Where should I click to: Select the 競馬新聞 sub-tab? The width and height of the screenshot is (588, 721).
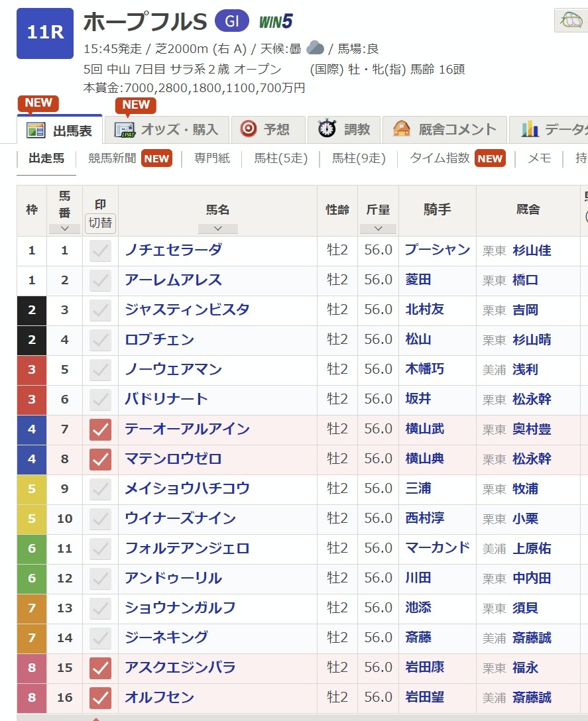113,158
